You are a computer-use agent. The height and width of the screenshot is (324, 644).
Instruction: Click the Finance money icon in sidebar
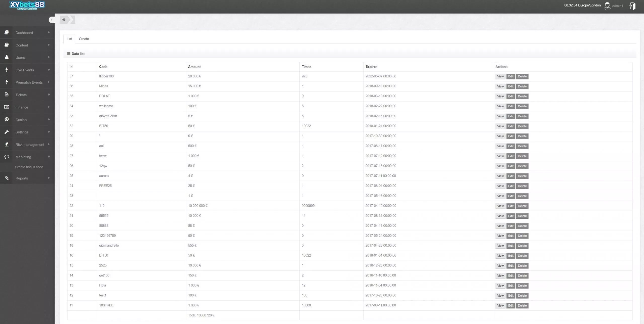tap(7, 107)
